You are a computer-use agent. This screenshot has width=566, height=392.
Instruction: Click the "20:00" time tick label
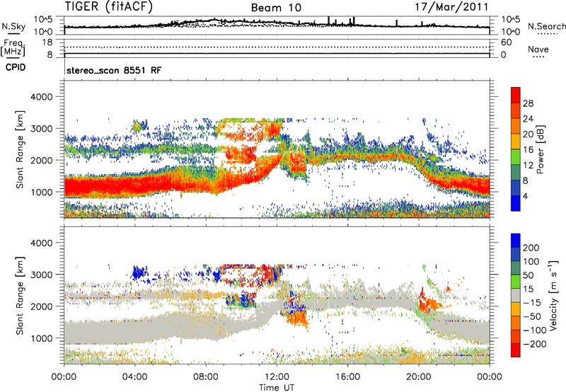[419, 377]
